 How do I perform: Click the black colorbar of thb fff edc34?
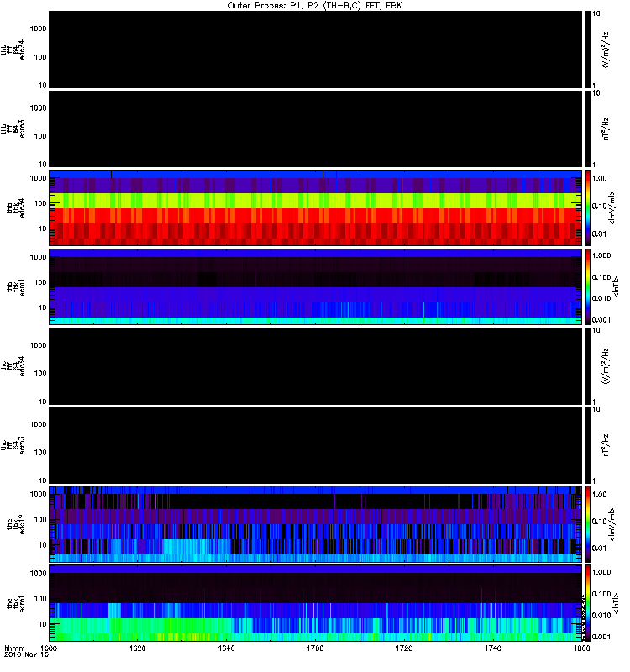(587, 50)
